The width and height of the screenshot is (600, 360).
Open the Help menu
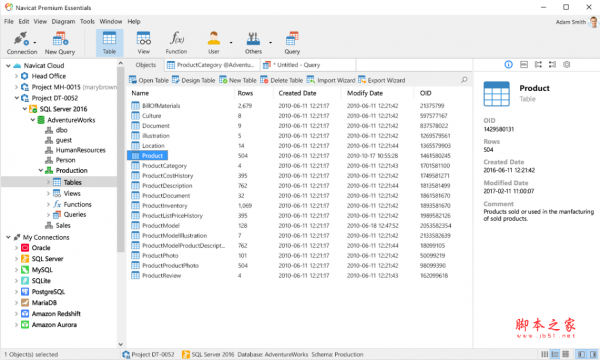[134, 21]
